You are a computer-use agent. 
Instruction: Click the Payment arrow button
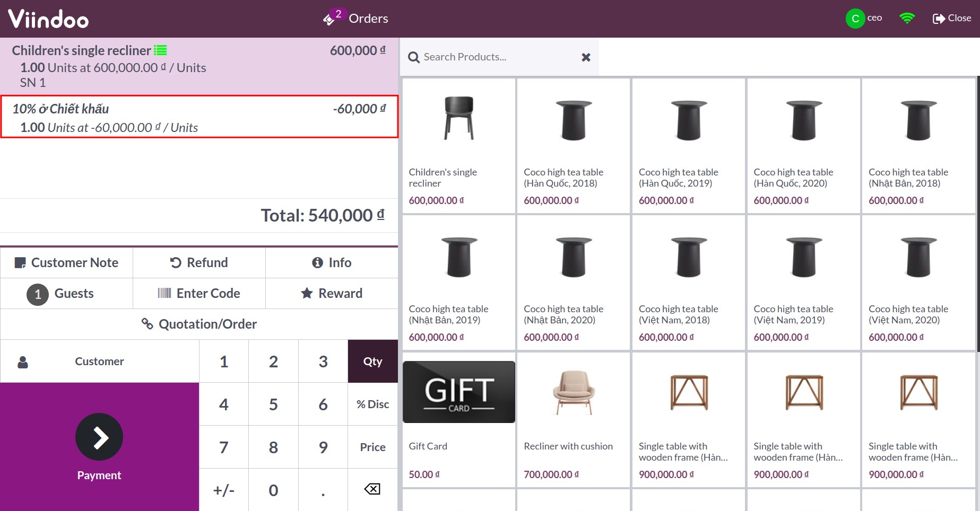coord(99,437)
